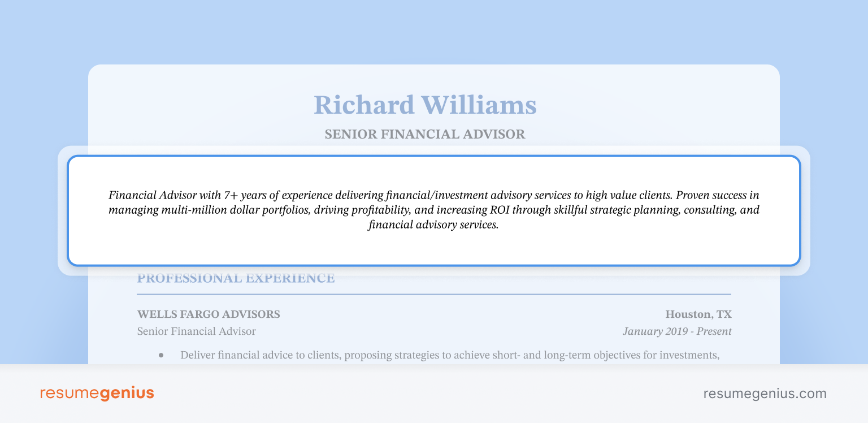Image resolution: width=868 pixels, height=423 pixels.
Task: Select the Senior Financial Advisor title
Action: 425,135
